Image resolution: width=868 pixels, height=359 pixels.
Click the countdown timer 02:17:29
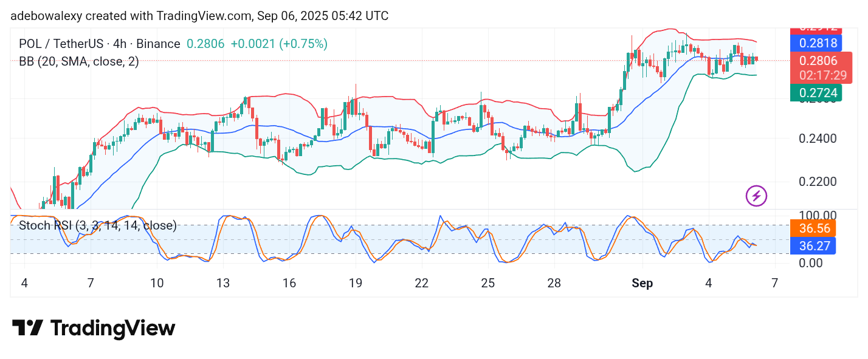[823, 75]
